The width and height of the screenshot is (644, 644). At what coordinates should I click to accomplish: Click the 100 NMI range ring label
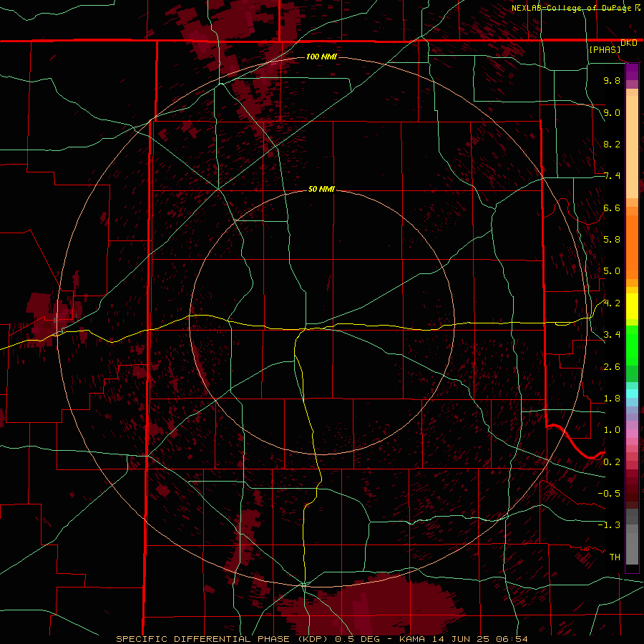pos(321,57)
